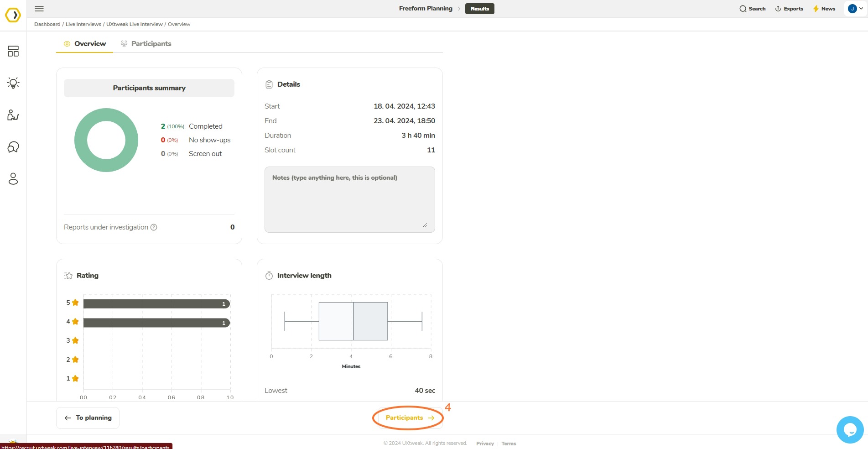
Task: Select the lightbulb icon in the sidebar
Action: click(13, 83)
